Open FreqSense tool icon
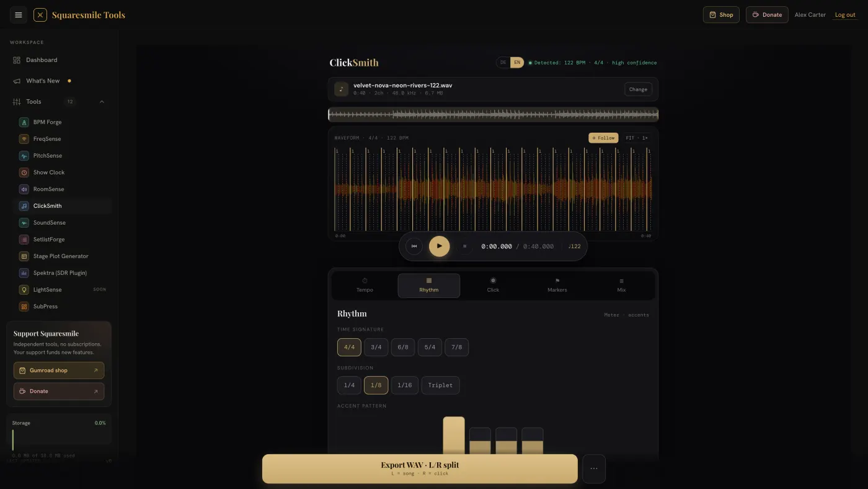Viewport: 868px width, 489px height. [x=24, y=139]
